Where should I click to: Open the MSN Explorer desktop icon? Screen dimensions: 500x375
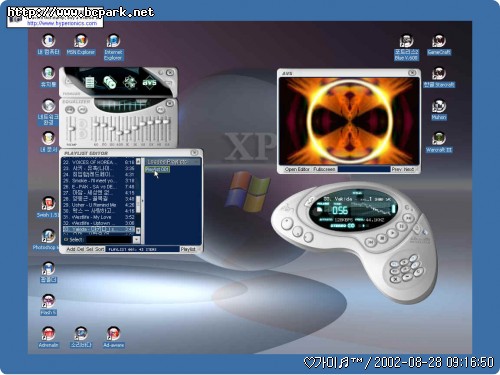click(80, 44)
